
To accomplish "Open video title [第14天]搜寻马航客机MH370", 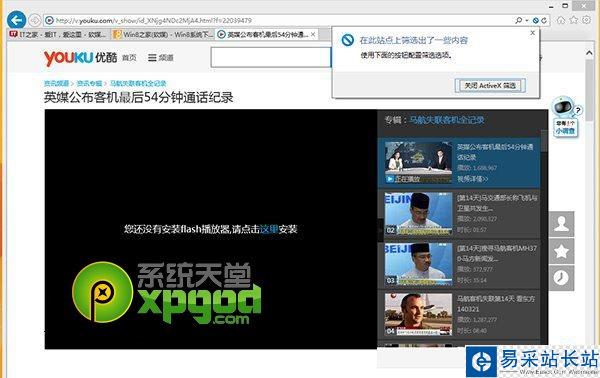I will click(497, 253).
